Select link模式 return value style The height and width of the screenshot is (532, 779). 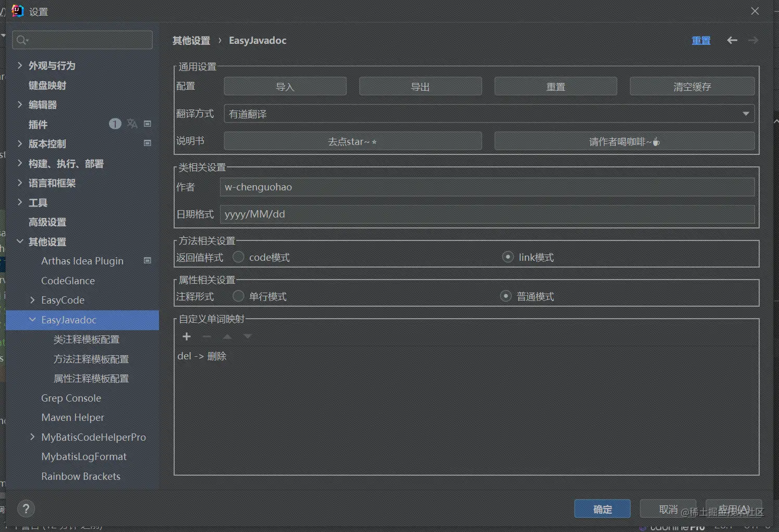click(507, 257)
